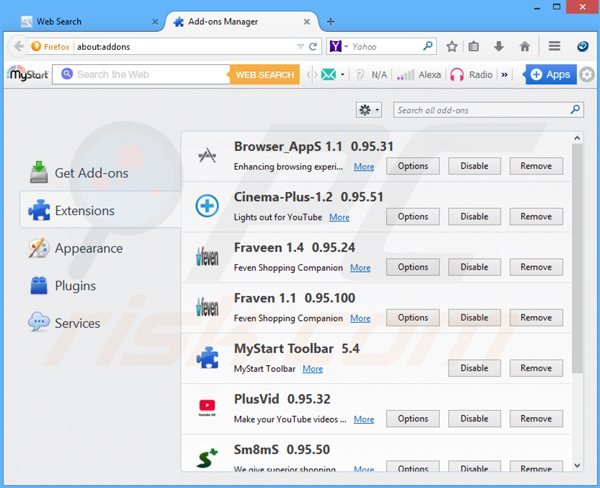This screenshot has width=600, height=488.
Task: Select the Add-ons Manager tab
Action: [x=241, y=22]
